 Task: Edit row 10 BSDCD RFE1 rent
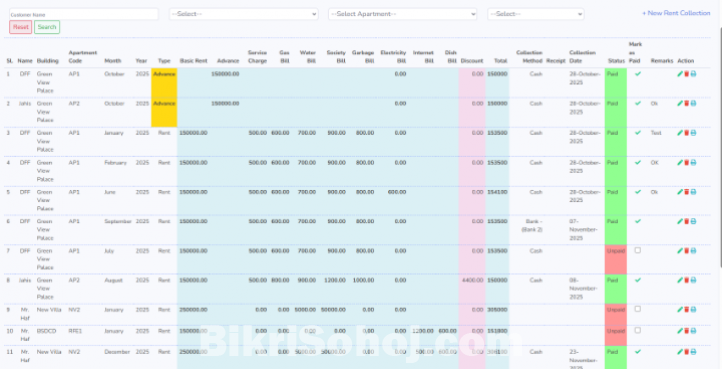(x=680, y=331)
